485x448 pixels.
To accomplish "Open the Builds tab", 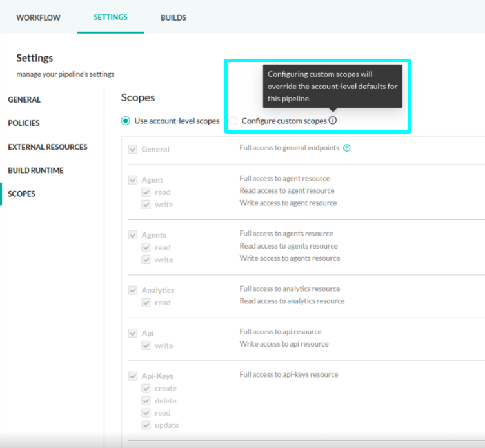I will 173,17.
